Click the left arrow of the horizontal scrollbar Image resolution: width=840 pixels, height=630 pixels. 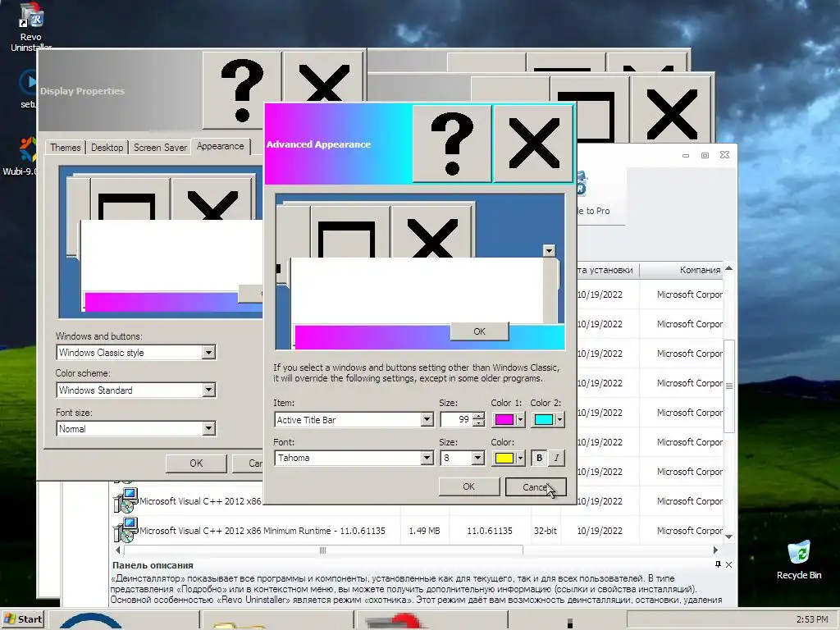click(x=118, y=550)
